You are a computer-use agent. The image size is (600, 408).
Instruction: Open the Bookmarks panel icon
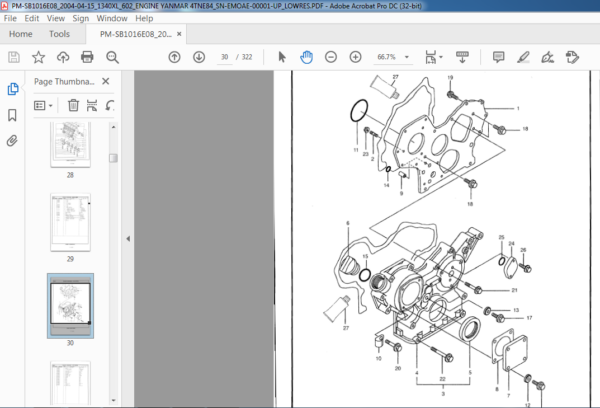[x=12, y=115]
